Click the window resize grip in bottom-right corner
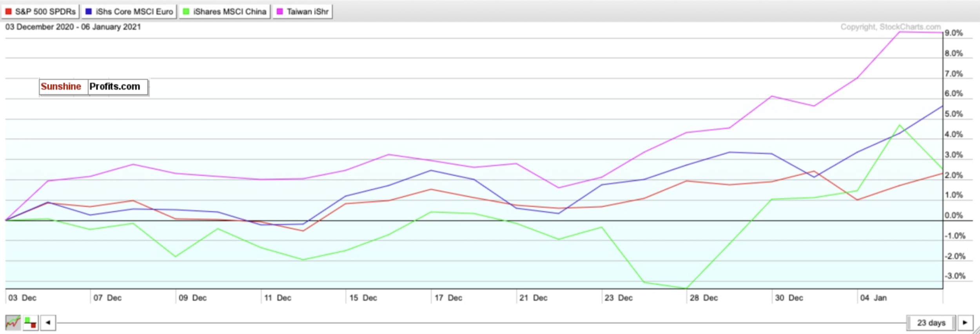 click(976, 330)
